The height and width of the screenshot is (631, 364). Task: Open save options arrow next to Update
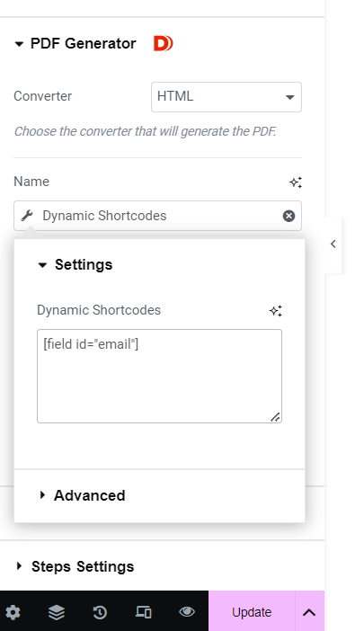tap(309, 612)
